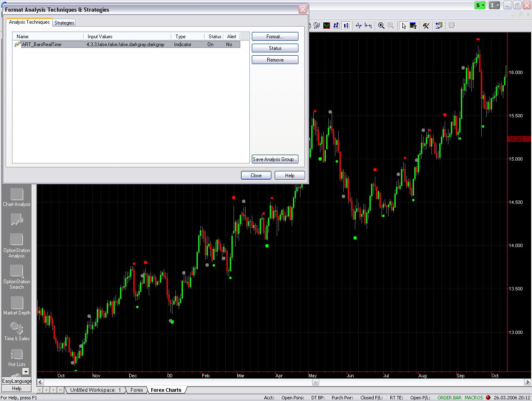Click the chart text drawing tool icon

pos(413,26)
